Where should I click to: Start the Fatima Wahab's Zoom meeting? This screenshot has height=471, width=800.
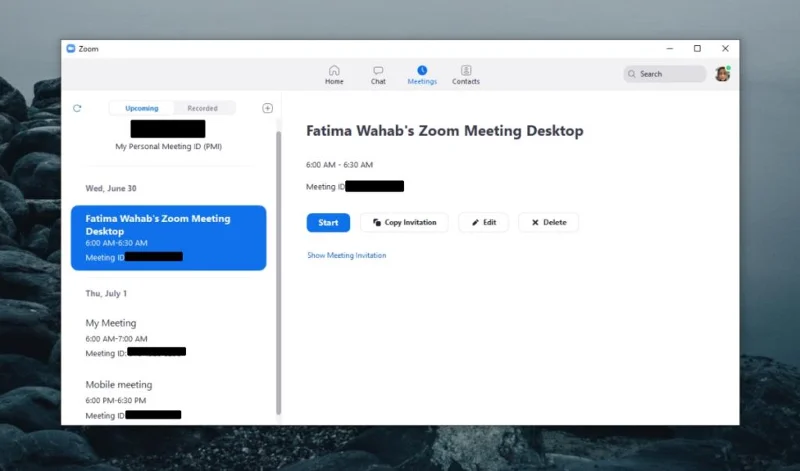coord(328,222)
